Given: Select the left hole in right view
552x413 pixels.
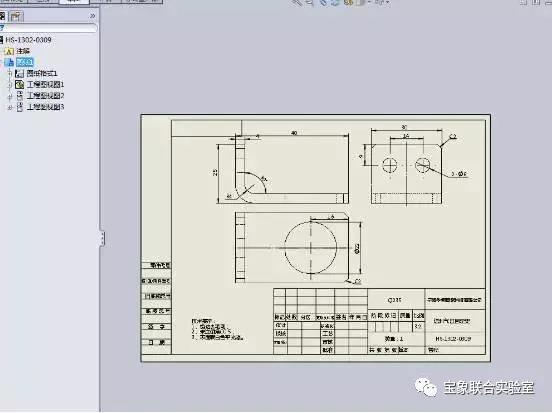Looking at the screenshot, I should [x=390, y=165].
